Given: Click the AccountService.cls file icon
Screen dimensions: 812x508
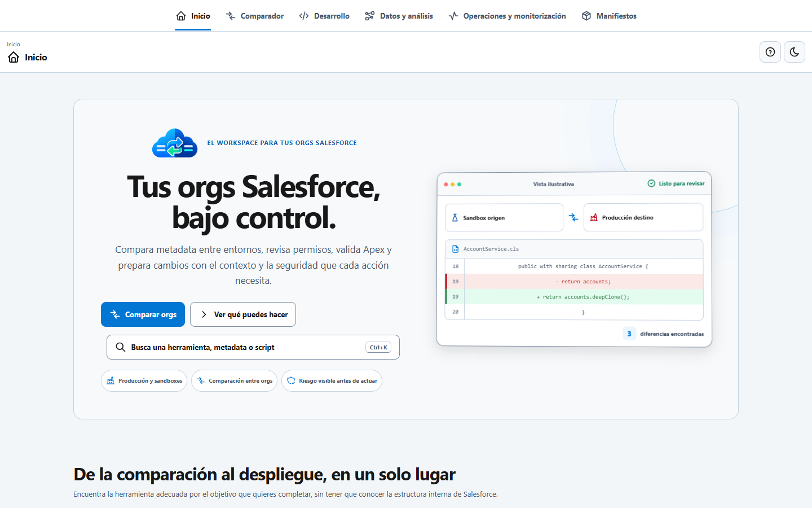Looking at the screenshot, I should pos(456,249).
